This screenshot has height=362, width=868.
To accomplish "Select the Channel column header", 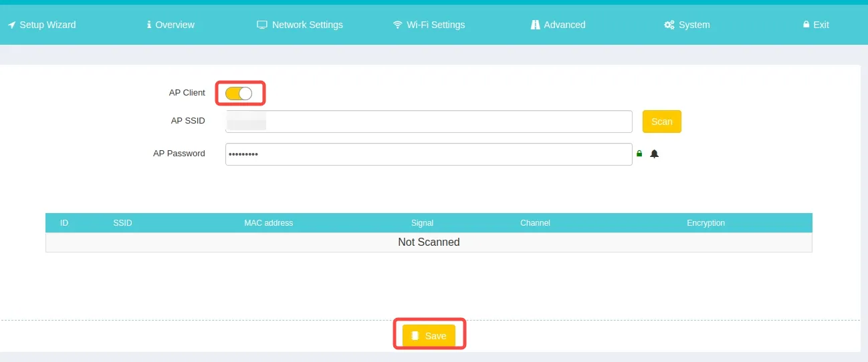I will [x=535, y=223].
